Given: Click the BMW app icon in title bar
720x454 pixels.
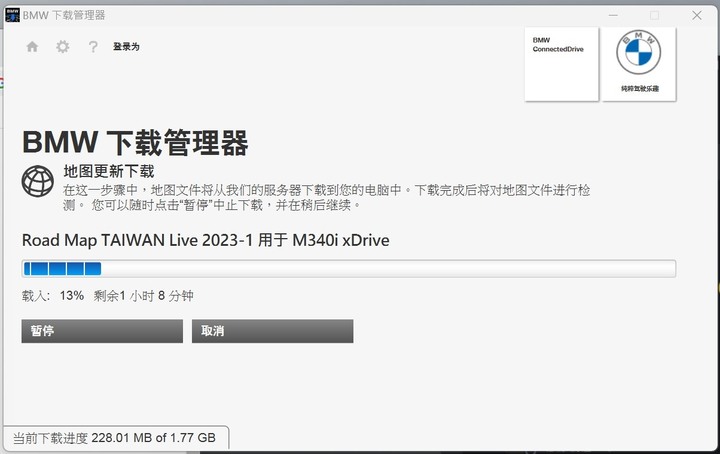Looking at the screenshot, I should 12,15.
